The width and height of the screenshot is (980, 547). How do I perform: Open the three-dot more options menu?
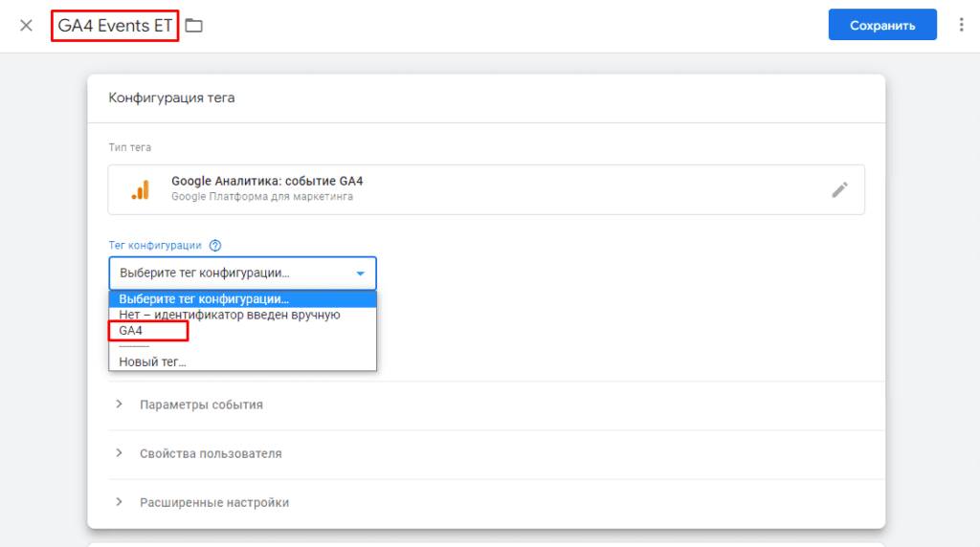[961, 25]
